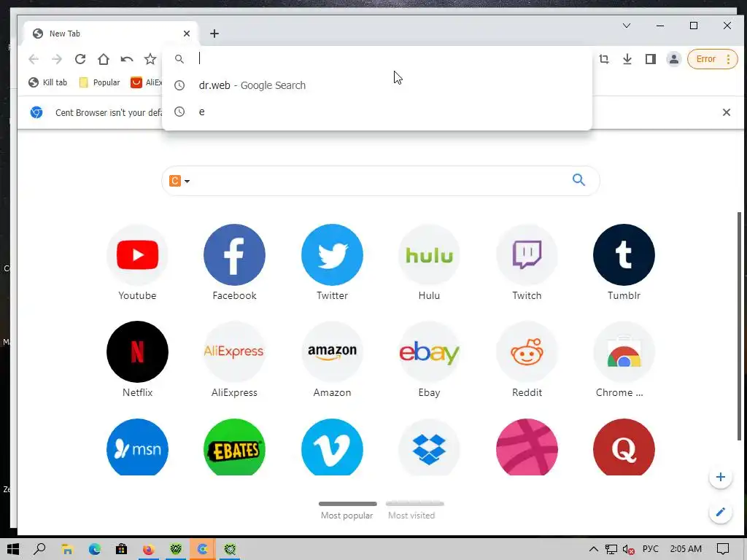Click the undo closed tab arrow
Screen dimensions: 747x560
(127, 59)
